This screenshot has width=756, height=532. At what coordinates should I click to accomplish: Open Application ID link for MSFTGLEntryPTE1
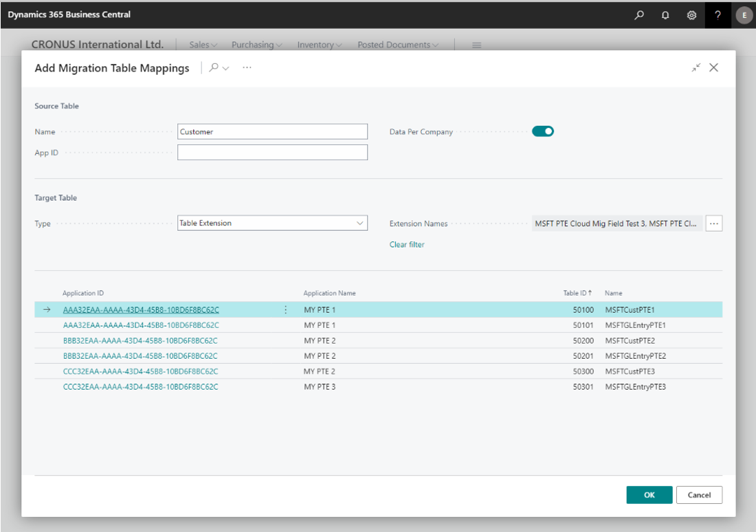coord(141,325)
